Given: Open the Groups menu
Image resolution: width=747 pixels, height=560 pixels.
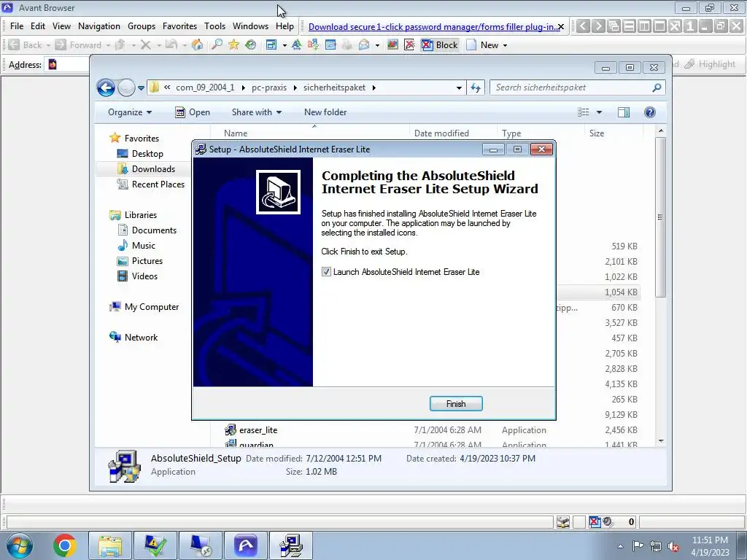Looking at the screenshot, I should pos(142,26).
